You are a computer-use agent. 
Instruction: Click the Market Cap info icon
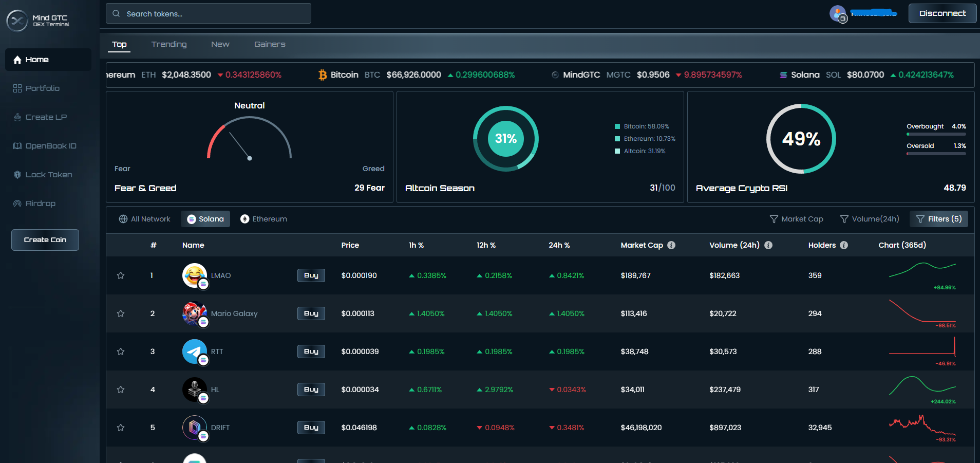[x=672, y=245]
